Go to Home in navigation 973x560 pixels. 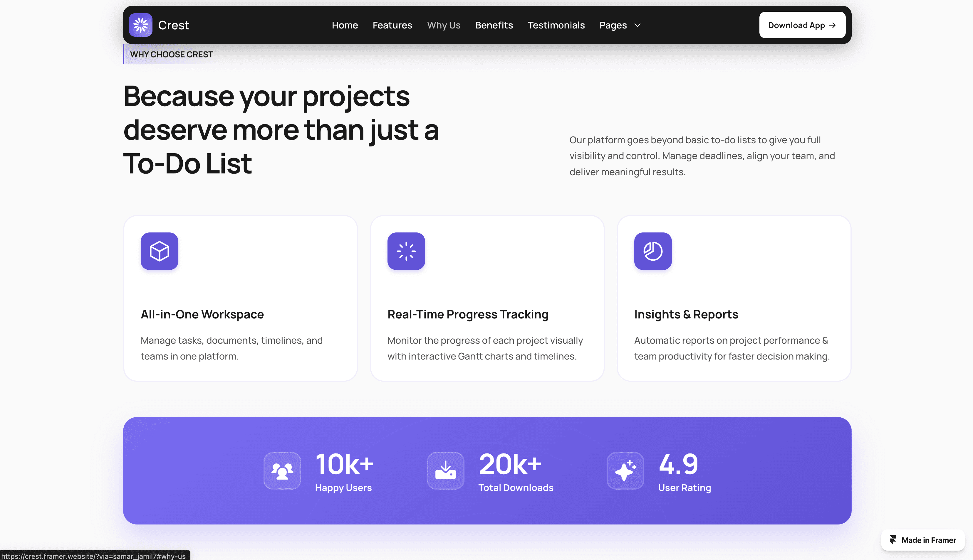(345, 25)
